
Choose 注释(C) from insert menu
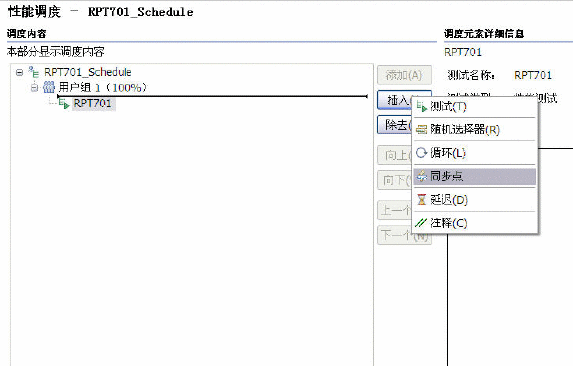pyautogui.click(x=475, y=223)
